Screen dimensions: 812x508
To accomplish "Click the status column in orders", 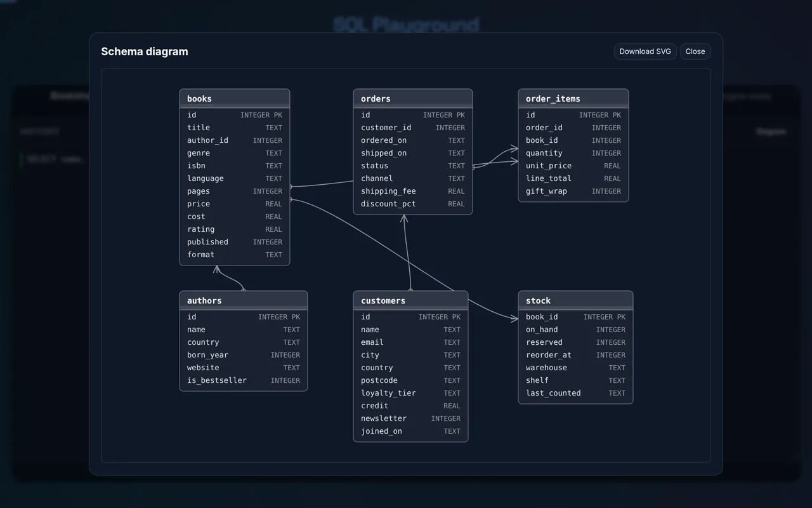I will point(413,166).
